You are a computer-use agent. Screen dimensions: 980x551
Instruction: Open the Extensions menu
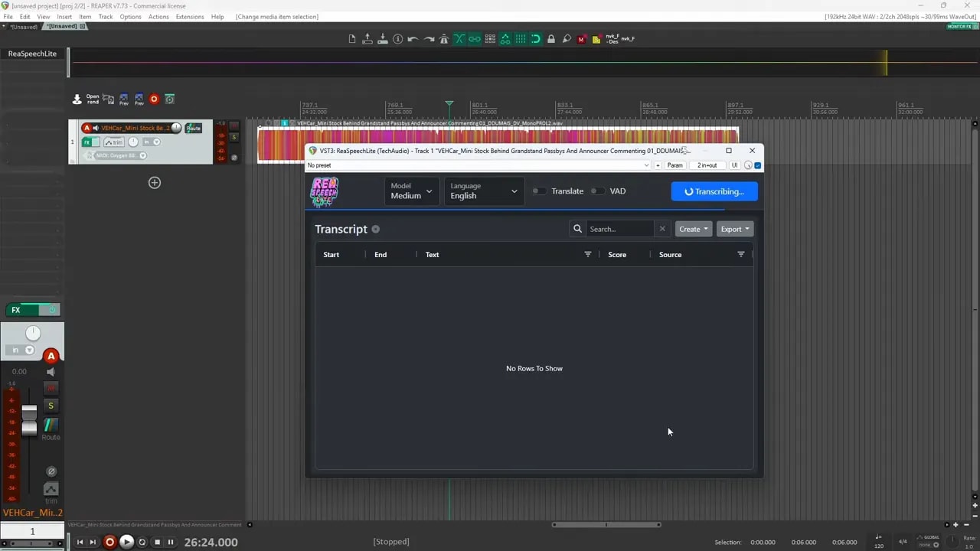[190, 17]
